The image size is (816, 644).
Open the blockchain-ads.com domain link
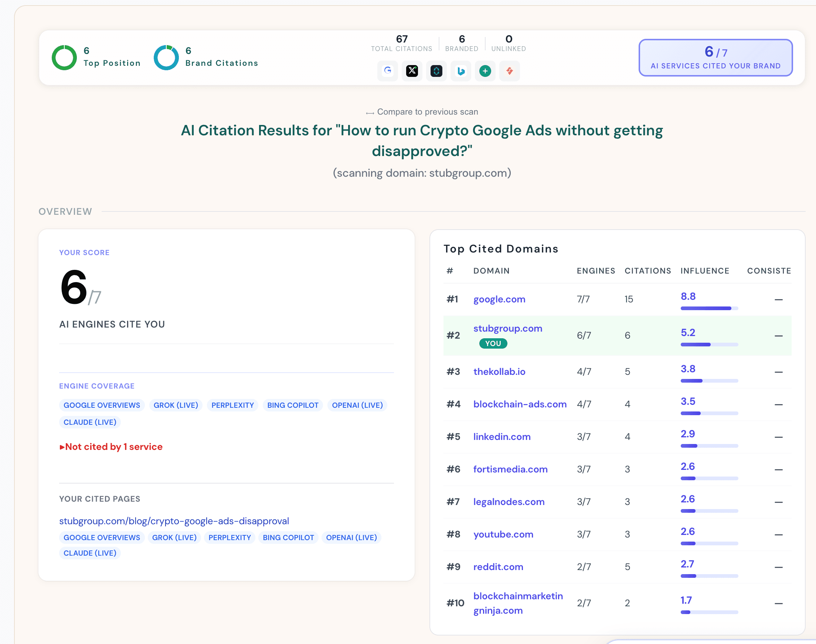coord(520,404)
